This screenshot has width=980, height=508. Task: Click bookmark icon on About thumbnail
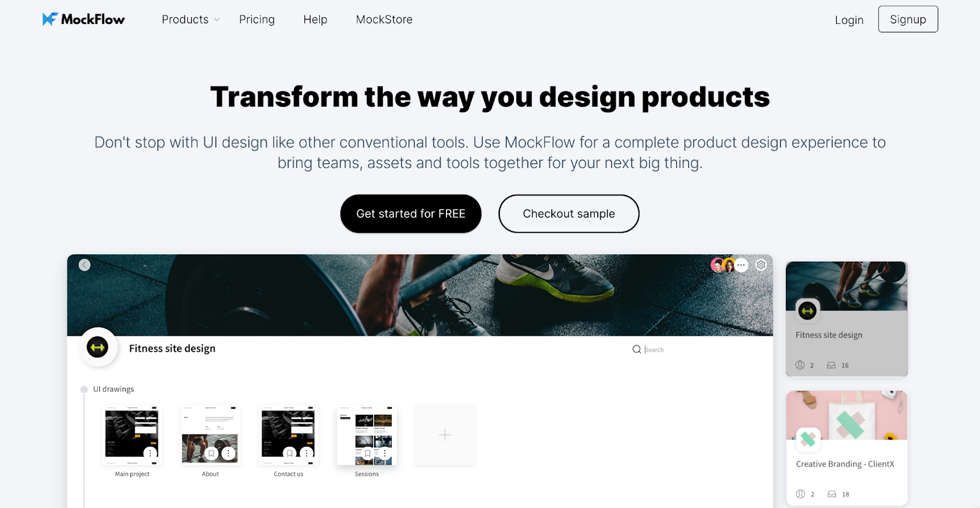211,453
